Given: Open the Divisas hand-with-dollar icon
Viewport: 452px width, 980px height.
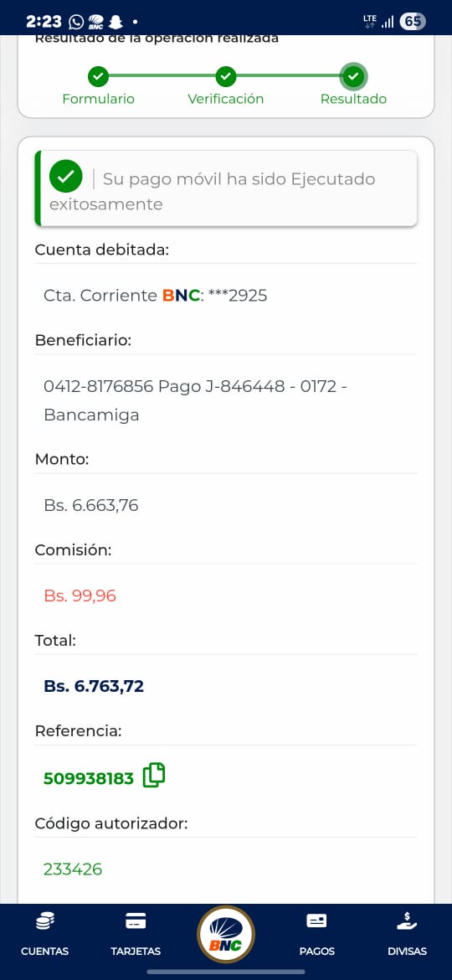Looking at the screenshot, I should (407, 921).
